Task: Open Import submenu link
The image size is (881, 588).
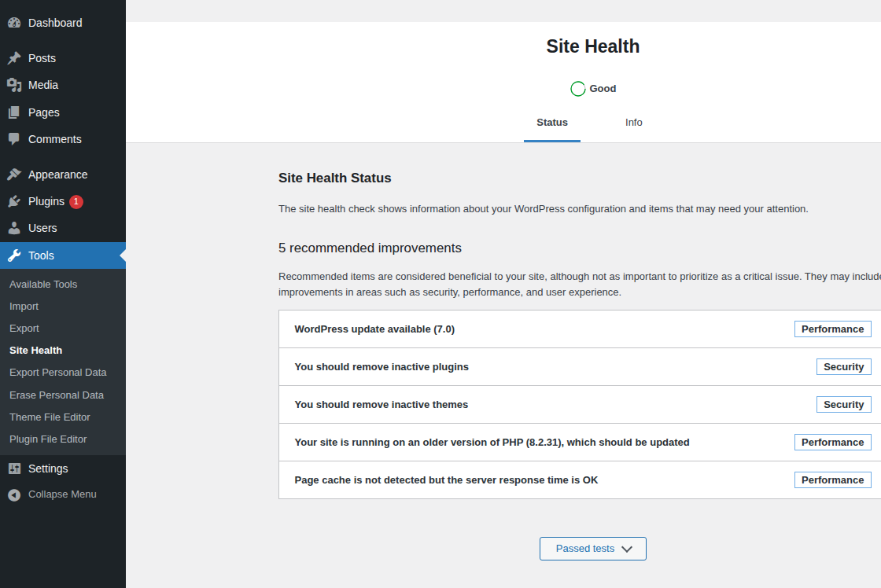Action: coord(24,307)
